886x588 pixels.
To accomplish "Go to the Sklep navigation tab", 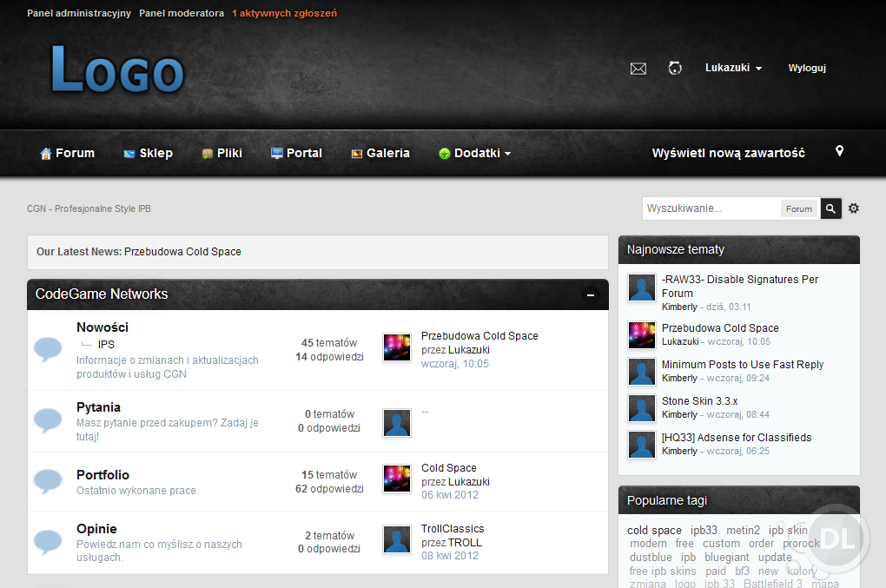I will point(148,153).
